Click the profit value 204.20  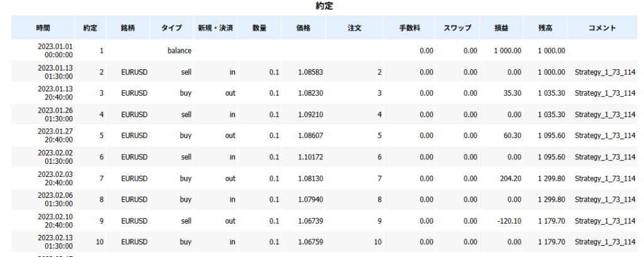pos(509,178)
